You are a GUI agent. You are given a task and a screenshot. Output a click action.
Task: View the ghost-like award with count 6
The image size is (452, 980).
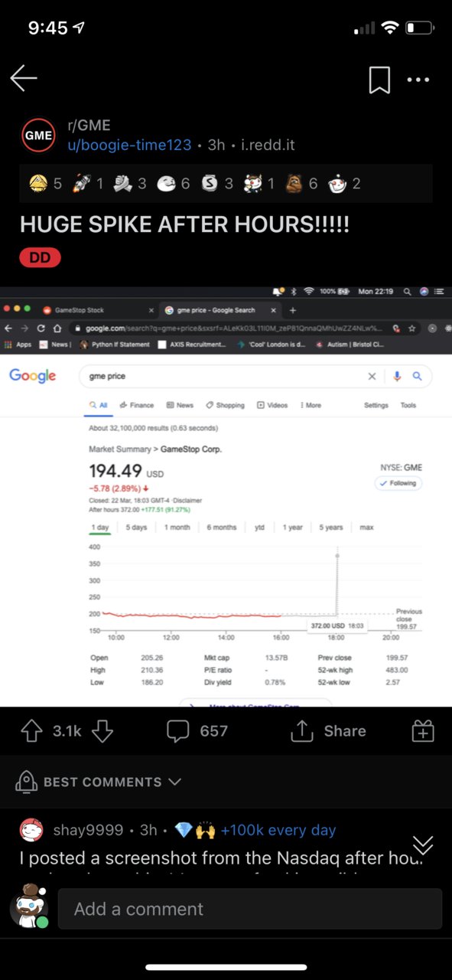coord(167,183)
